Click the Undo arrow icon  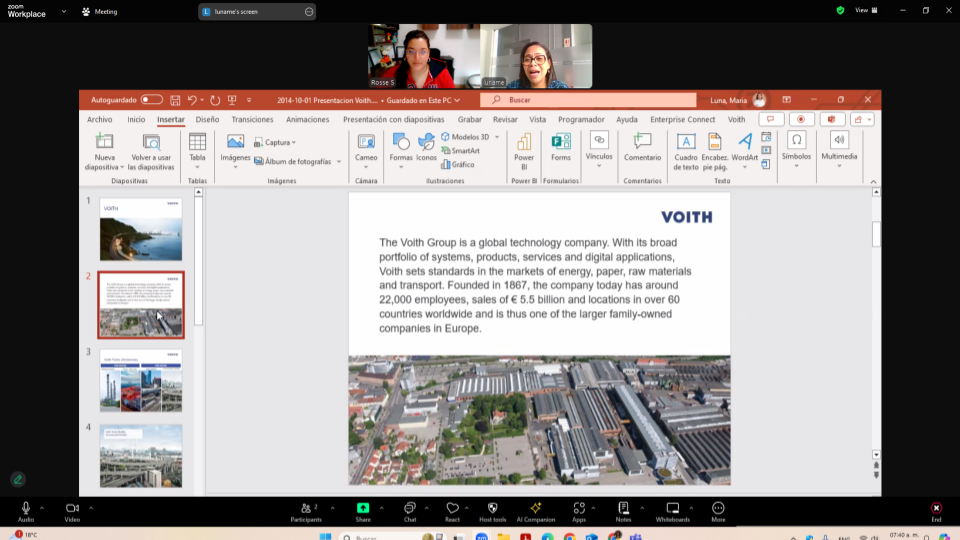[x=192, y=100]
